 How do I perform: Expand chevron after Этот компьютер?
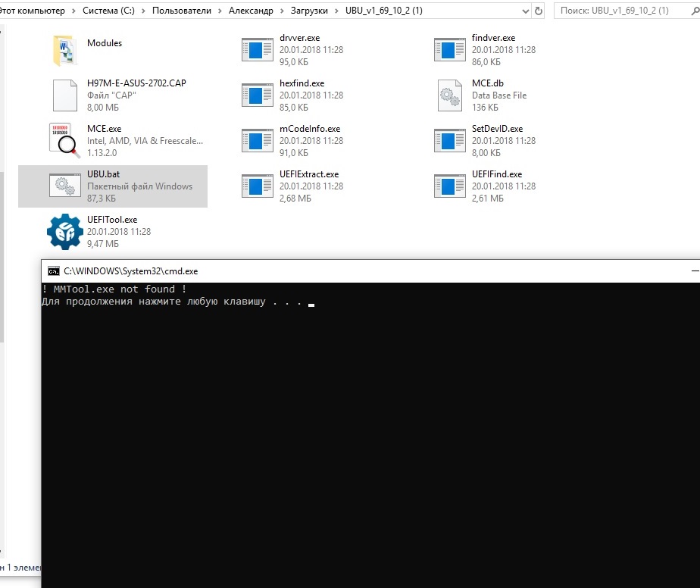coord(73,11)
